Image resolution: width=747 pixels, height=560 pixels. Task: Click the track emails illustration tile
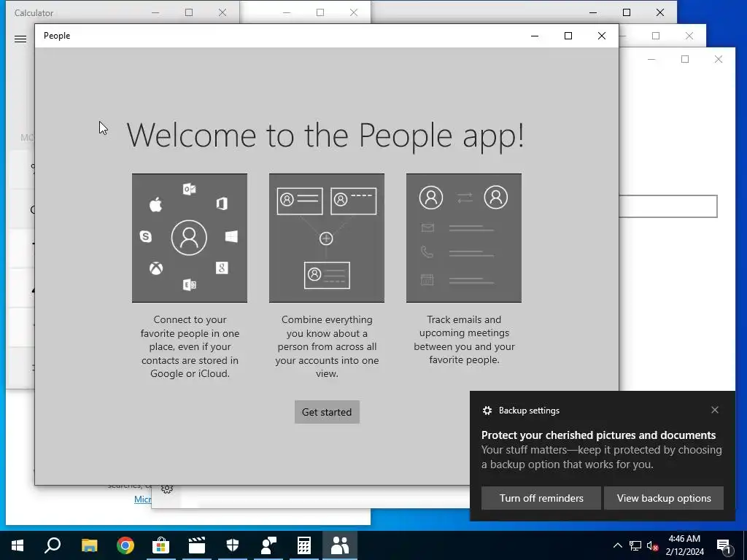[x=464, y=238]
